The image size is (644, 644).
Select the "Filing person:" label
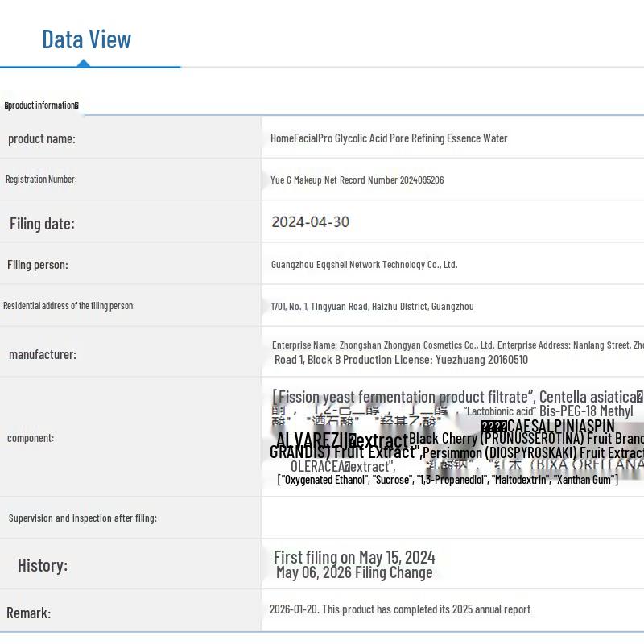point(38,265)
